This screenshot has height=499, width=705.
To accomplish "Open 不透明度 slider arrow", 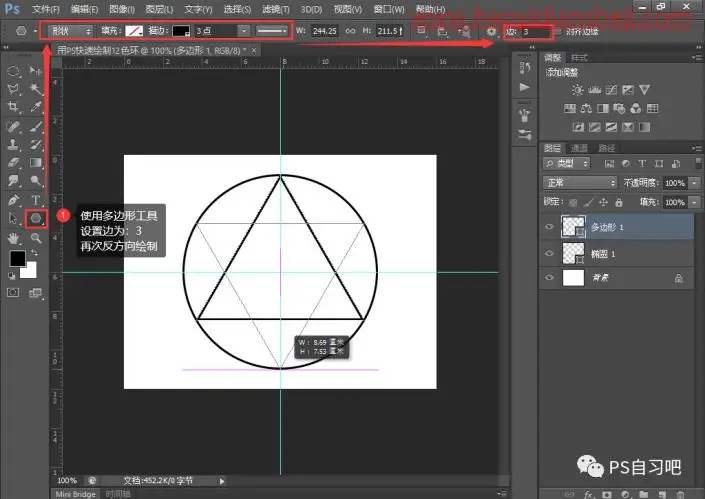I will pos(695,183).
